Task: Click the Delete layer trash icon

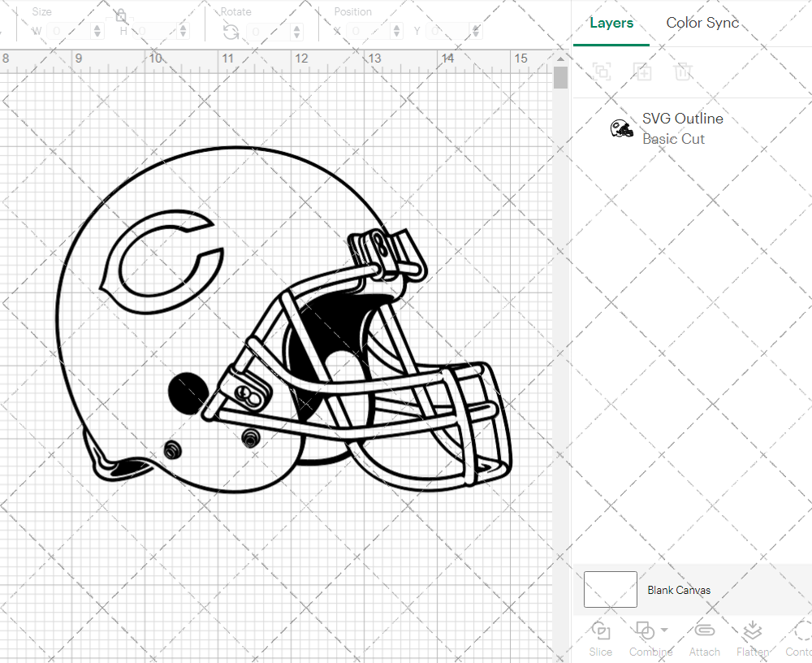Action: coord(683,71)
